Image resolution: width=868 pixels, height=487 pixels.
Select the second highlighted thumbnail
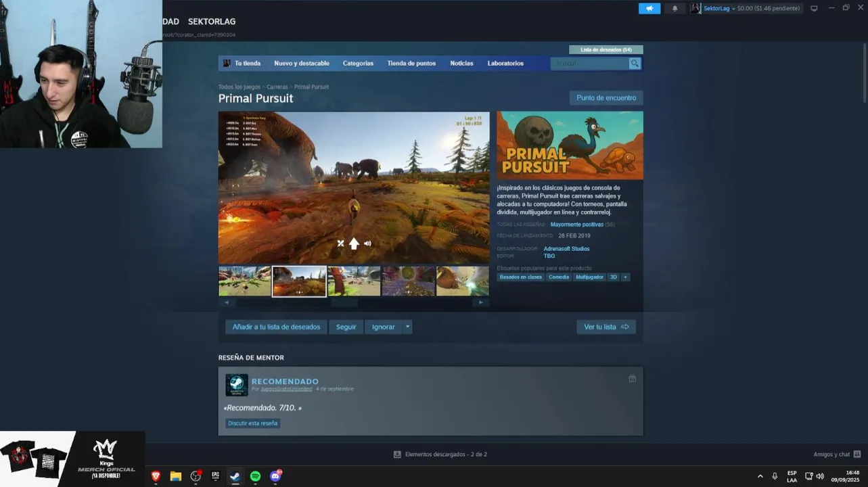299,281
